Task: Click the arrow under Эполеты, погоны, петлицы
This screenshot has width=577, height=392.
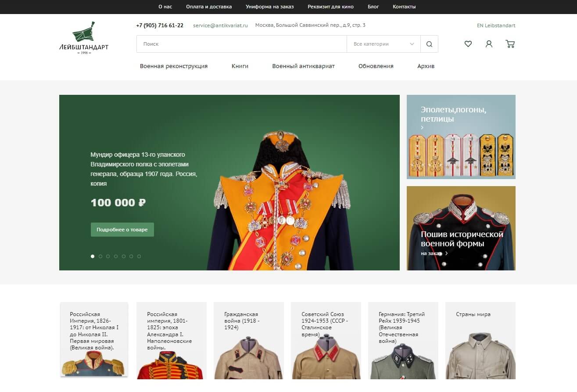Action: (x=422, y=127)
